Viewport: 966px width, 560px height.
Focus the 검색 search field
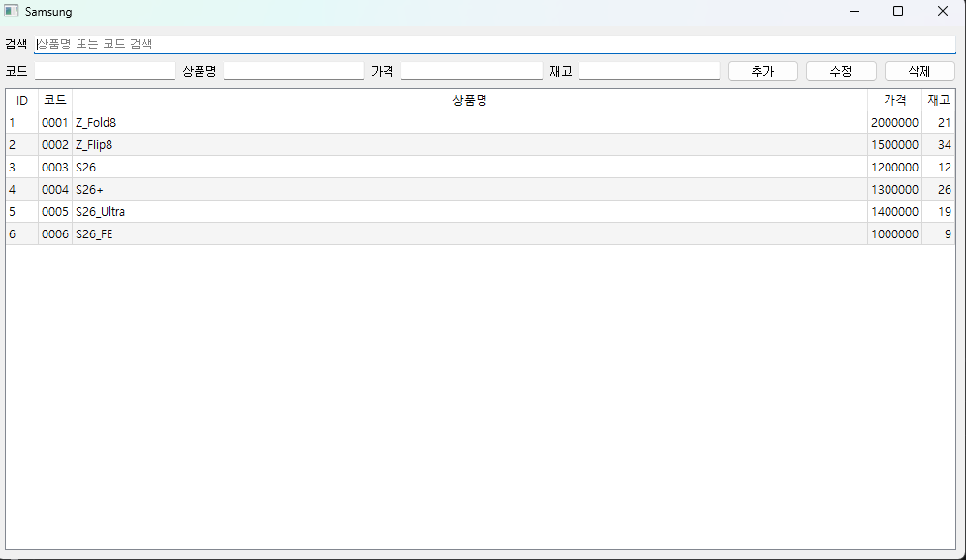click(495, 45)
